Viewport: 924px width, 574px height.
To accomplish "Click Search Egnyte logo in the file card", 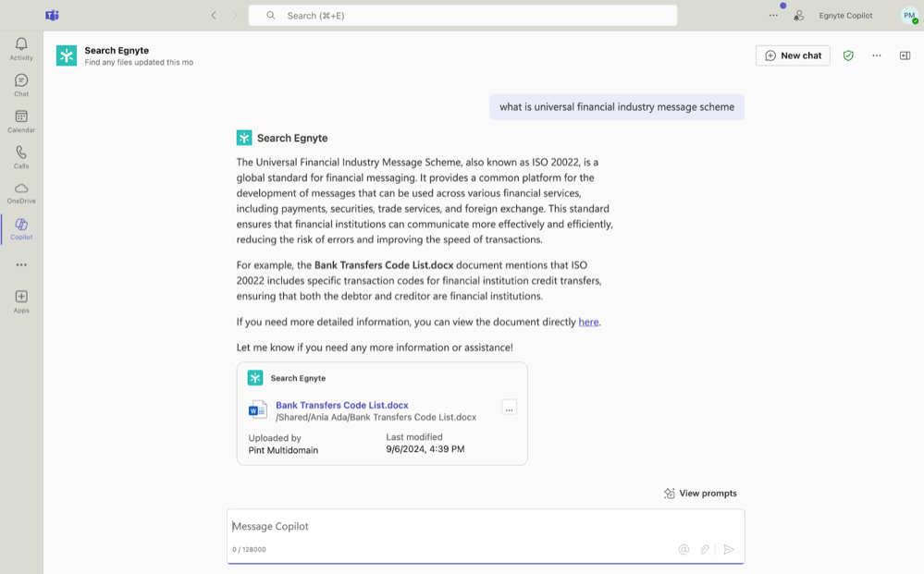I will point(255,378).
